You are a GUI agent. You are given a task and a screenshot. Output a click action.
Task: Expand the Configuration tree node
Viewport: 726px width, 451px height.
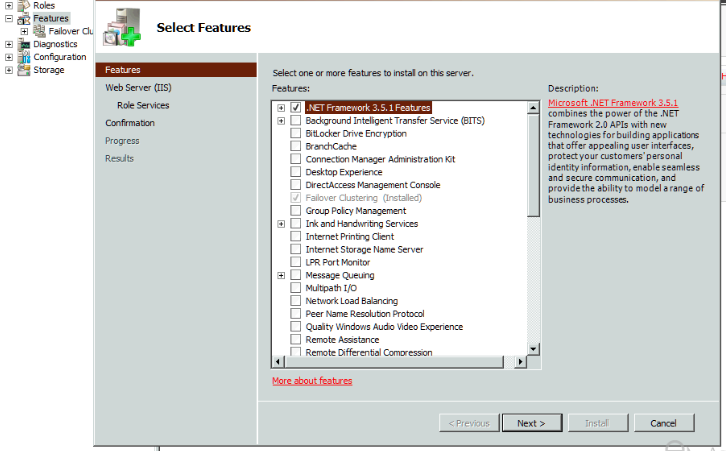click(x=9, y=57)
